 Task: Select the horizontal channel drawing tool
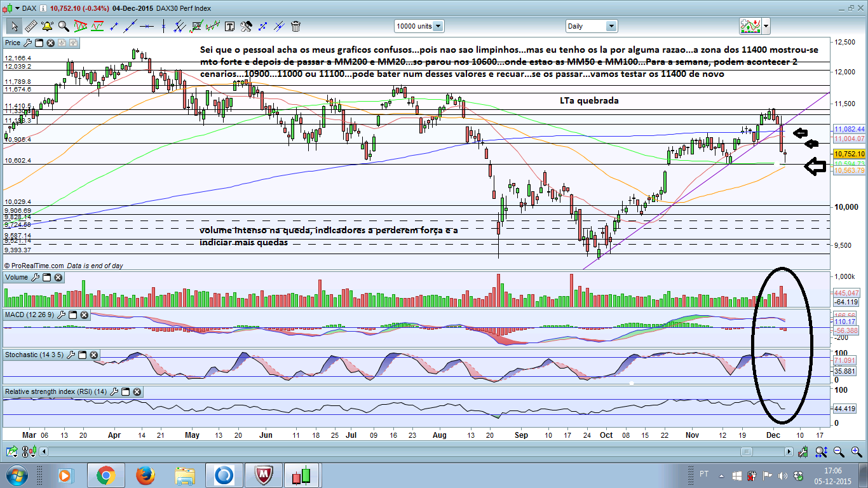coord(97,26)
